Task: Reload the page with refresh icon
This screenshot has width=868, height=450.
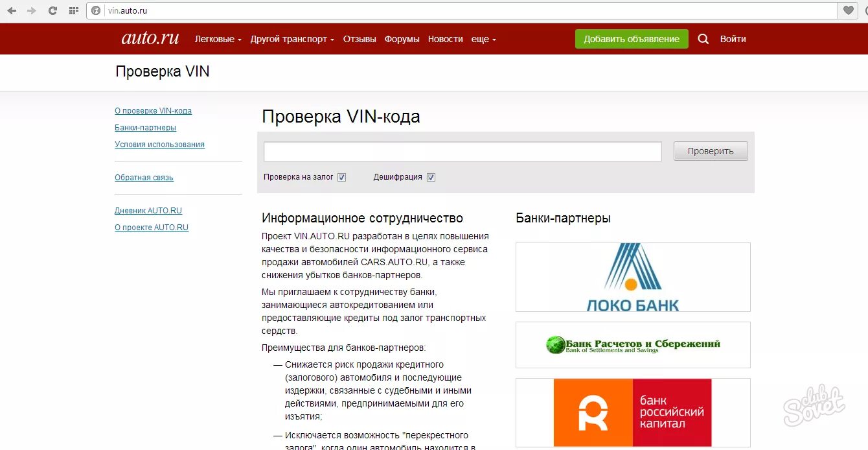Action: 52,10
